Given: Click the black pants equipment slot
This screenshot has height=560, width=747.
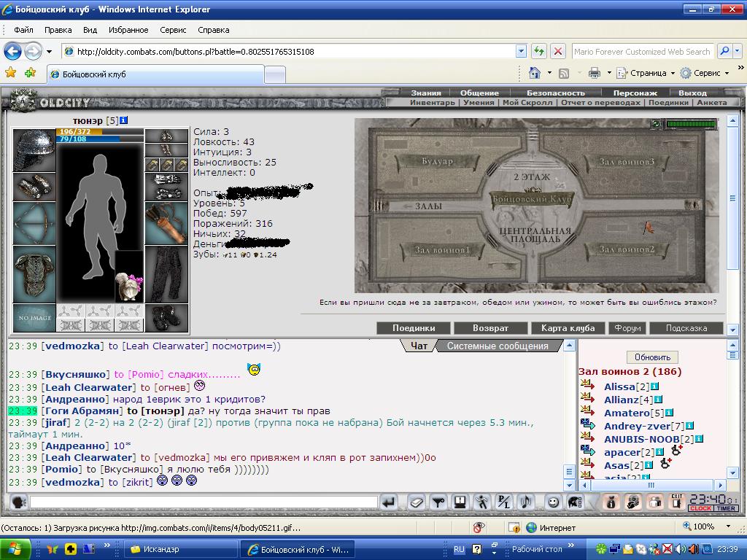Looking at the screenshot, I should (x=166, y=274).
